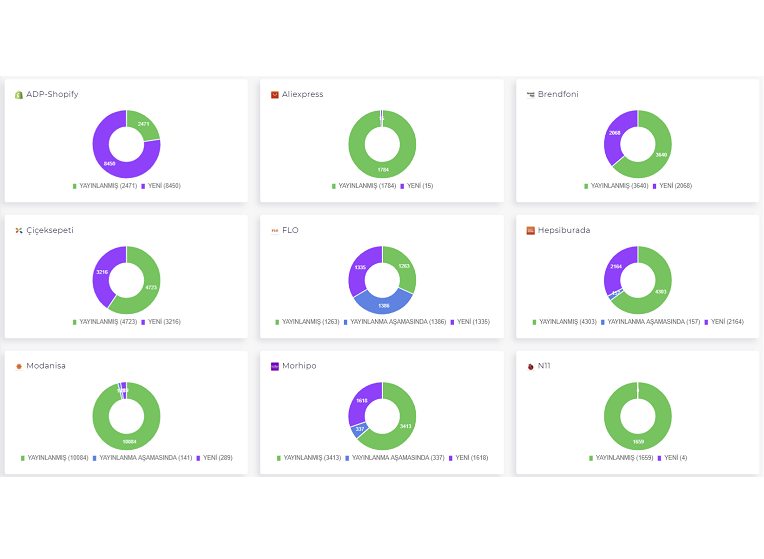Click the Brendfoni logo icon
This screenshot has width=764, height=559.
pyautogui.click(x=531, y=95)
